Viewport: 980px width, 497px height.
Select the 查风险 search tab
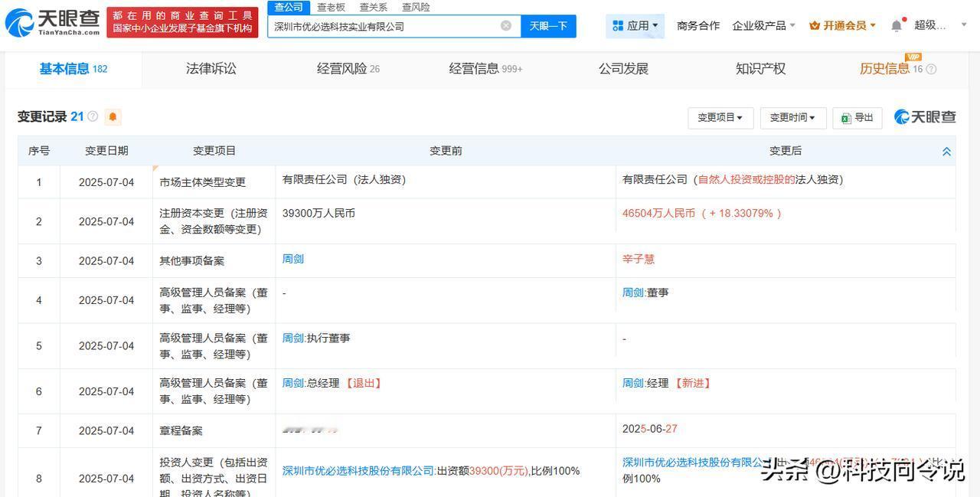click(416, 7)
